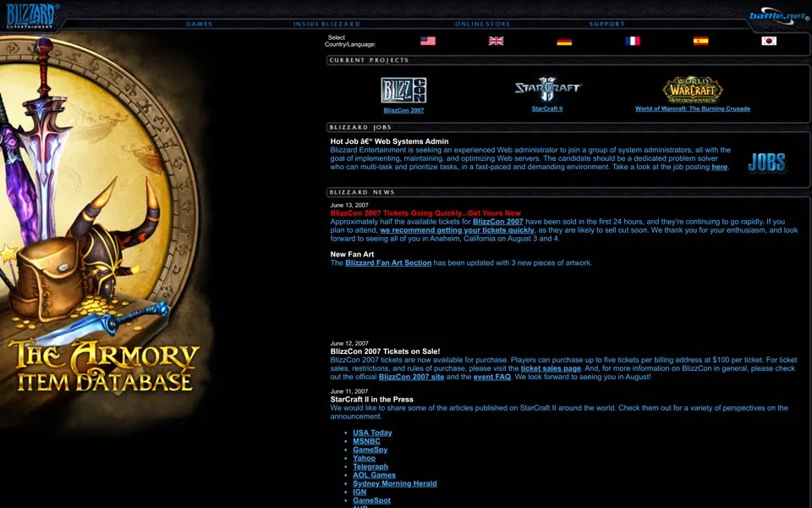The width and height of the screenshot is (812, 508).
Task: Open the MSNBC article link
Action: (x=366, y=441)
